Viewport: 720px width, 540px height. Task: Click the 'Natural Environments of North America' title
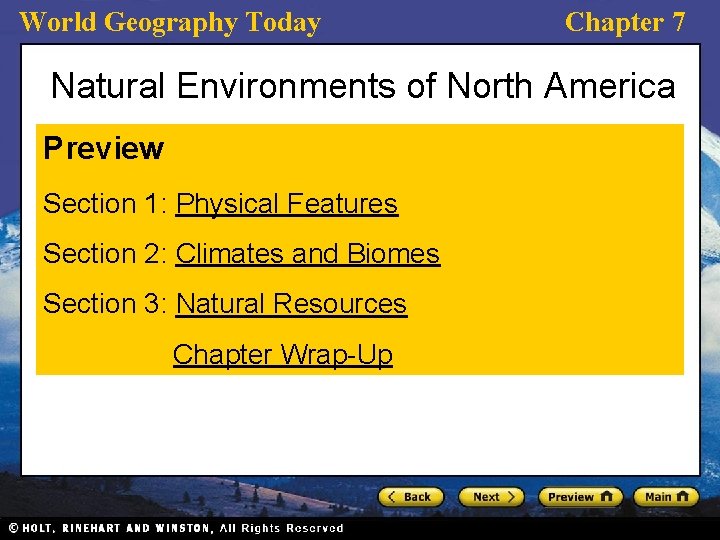pyautogui.click(x=363, y=85)
